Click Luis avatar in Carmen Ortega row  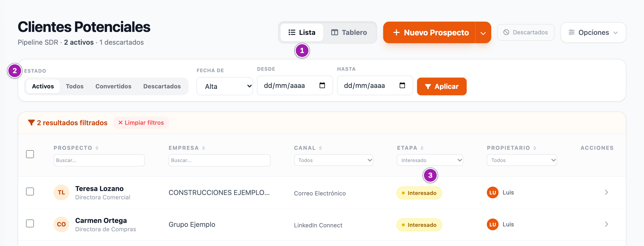click(x=492, y=224)
